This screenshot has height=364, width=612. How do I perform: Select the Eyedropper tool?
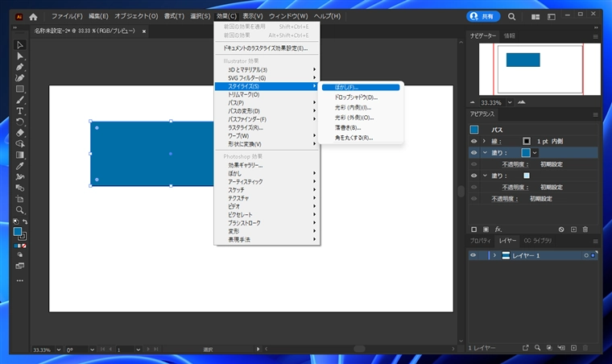click(x=19, y=166)
